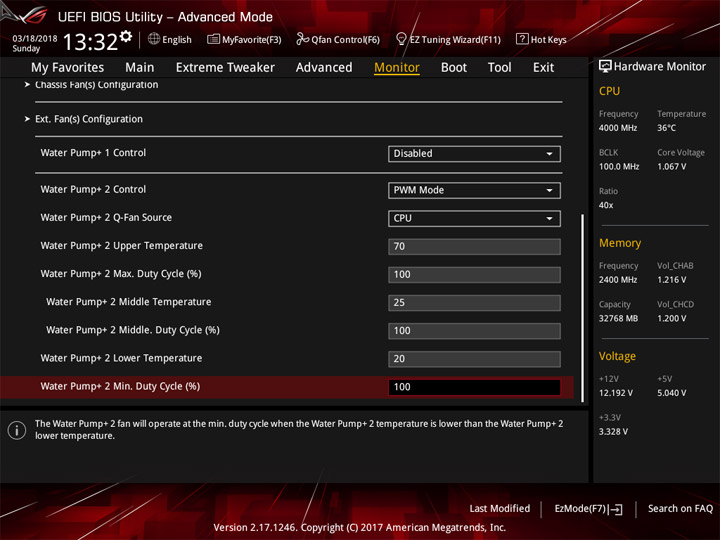Click the Qfan Control fan icon
720x540 pixels.
click(x=302, y=39)
